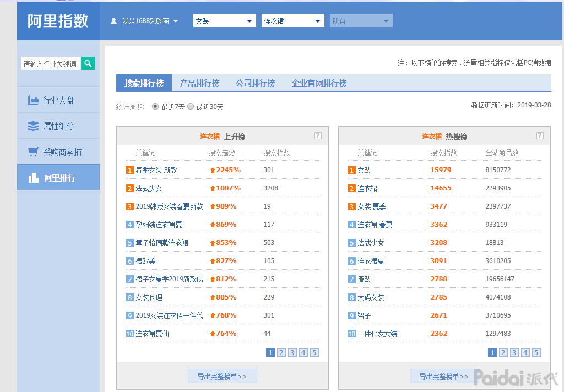Open keyword 春季女装 新款 link
The height and width of the screenshot is (392, 564).
[156, 170]
